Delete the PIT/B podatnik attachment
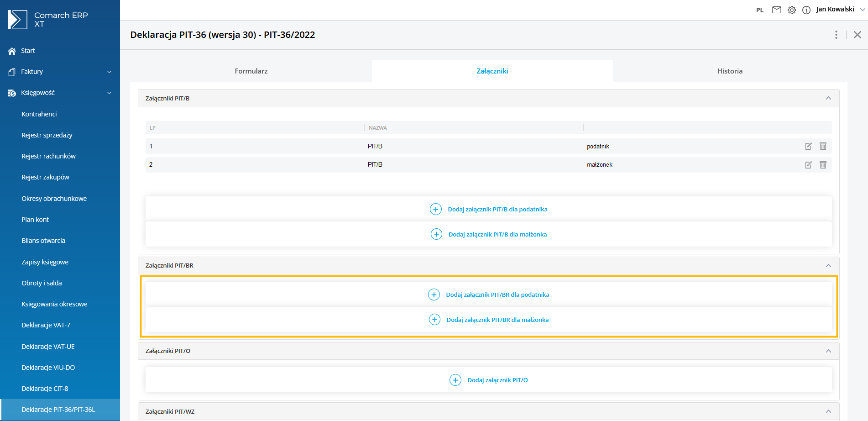The image size is (868, 421). tap(823, 146)
